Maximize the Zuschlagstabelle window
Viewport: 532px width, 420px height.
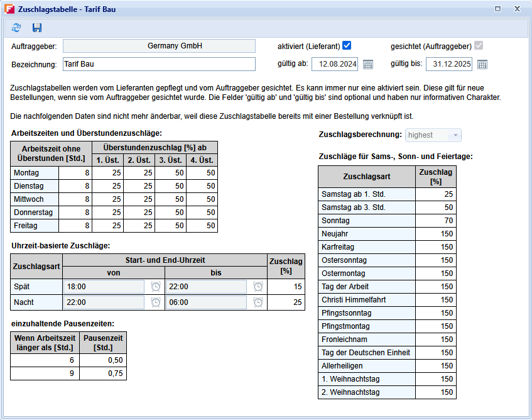coord(497,9)
